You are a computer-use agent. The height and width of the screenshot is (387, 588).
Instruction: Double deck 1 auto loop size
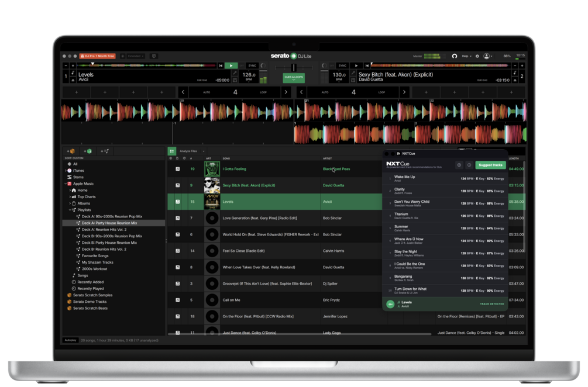click(x=286, y=92)
